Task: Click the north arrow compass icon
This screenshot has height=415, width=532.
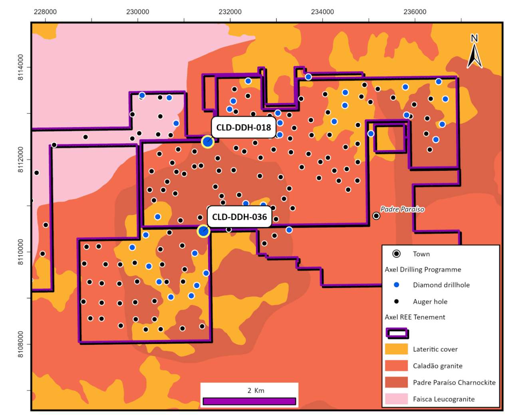Action: coord(474,52)
